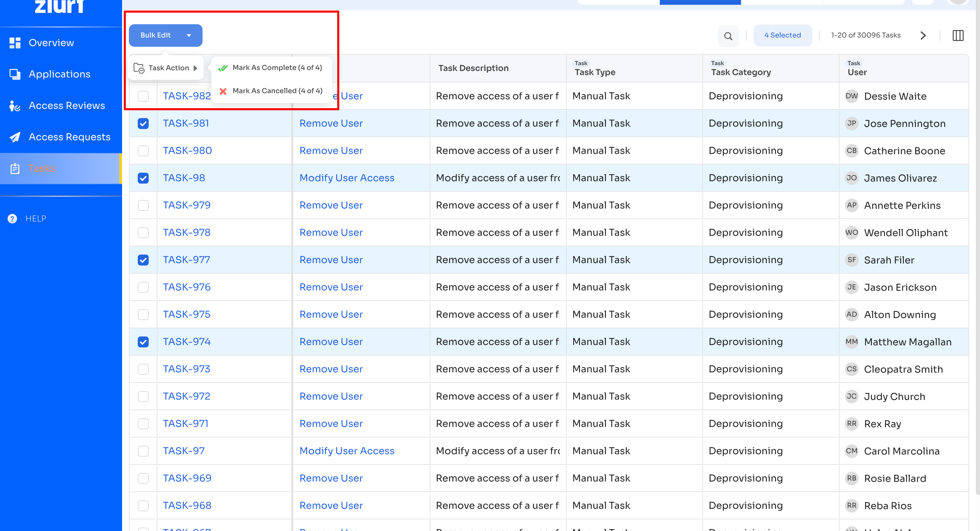Image resolution: width=980 pixels, height=531 pixels.
Task: Select Mark As Complete option
Action: (277, 68)
